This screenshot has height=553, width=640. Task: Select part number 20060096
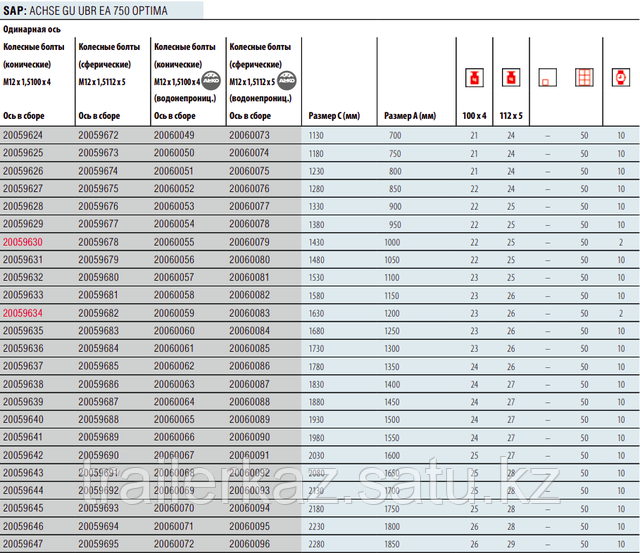[x=249, y=544]
